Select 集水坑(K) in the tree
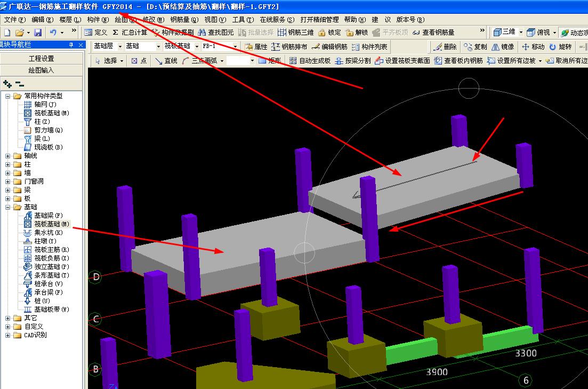 point(49,233)
